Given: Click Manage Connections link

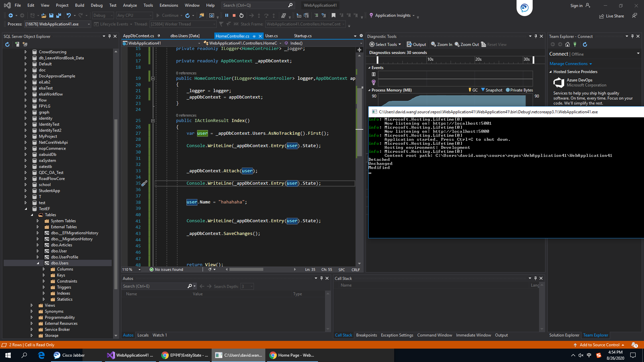Looking at the screenshot, I should (x=569, y=64).
